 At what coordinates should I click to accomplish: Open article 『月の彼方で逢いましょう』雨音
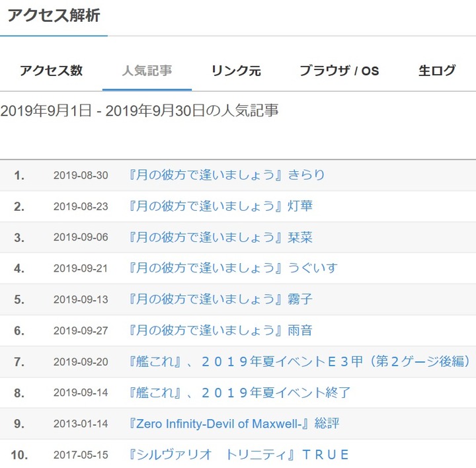tap(220, 331)
